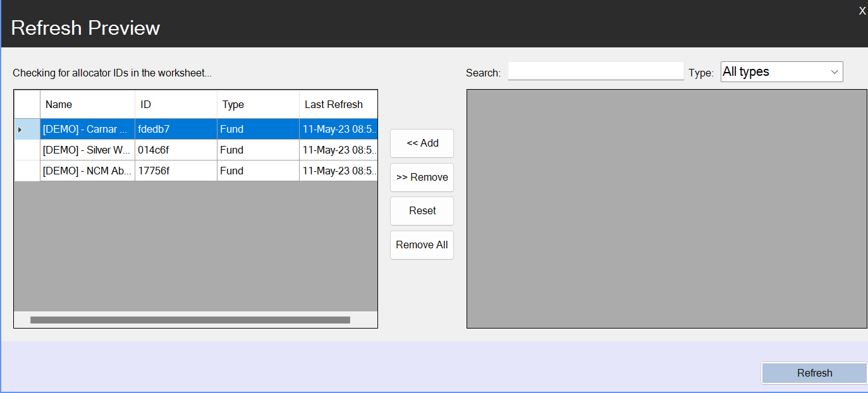Click into the Search text field
The height and width of the screenshot is (393, 868).
(x=596, y=71)
